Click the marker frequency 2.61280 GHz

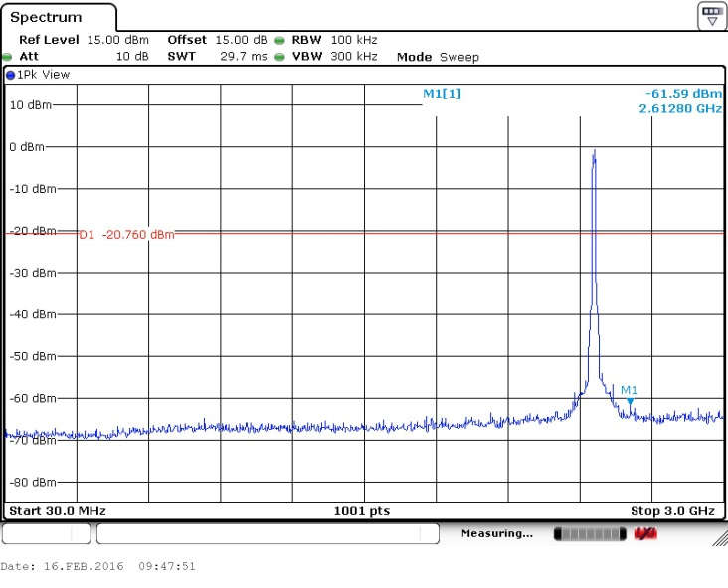coord(680,108)
